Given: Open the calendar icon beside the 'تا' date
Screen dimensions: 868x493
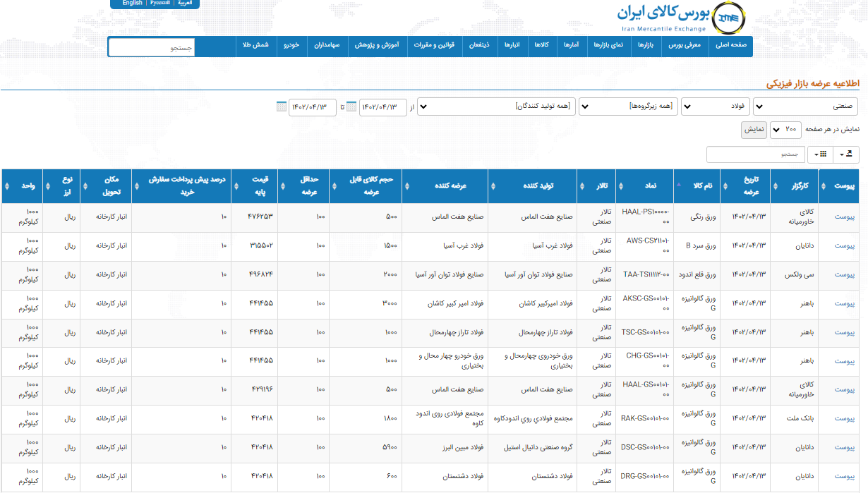Looking at the screenshot, I should (282, 107).
